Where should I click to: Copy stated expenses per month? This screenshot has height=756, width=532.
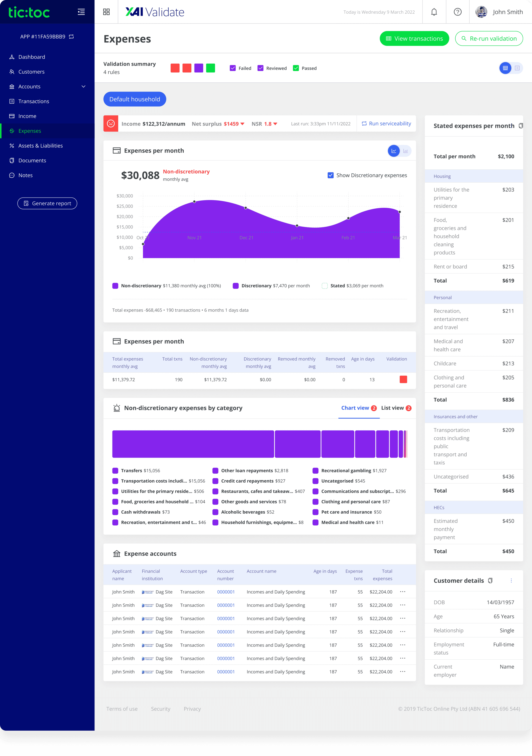pyautogui.click(x=521, y=126)
